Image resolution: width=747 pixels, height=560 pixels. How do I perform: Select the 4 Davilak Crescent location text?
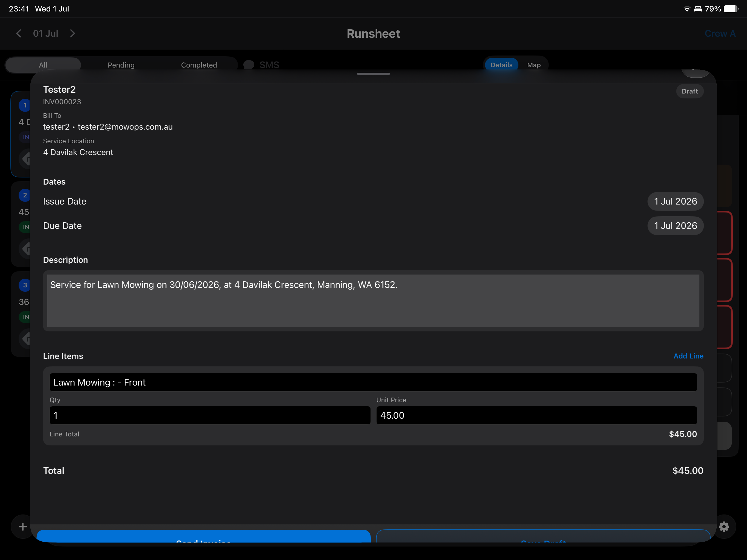tap(78, 152)
